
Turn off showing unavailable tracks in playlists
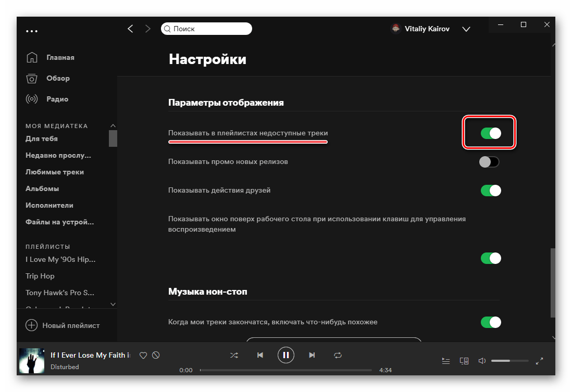(490, 133)
